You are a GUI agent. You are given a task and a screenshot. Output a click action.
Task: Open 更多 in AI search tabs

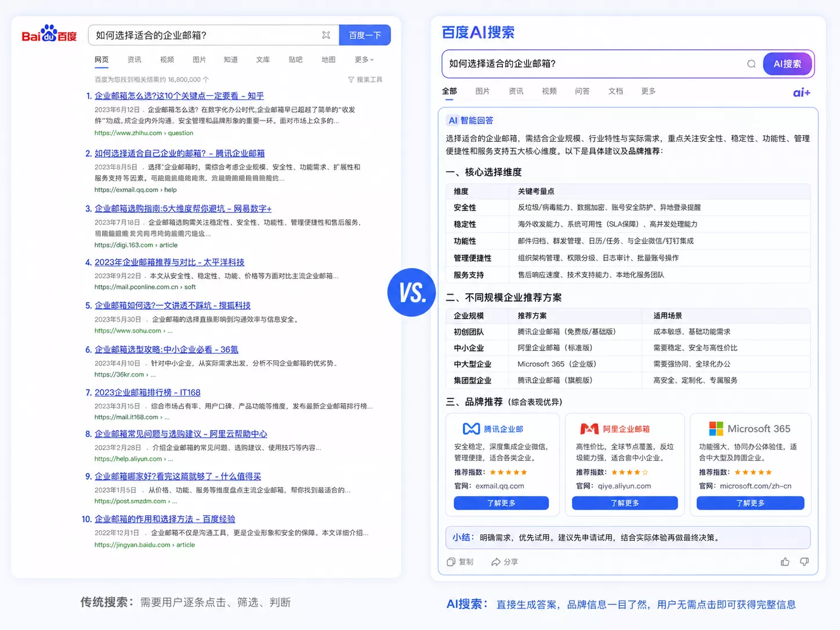click(x=649, y=91)
